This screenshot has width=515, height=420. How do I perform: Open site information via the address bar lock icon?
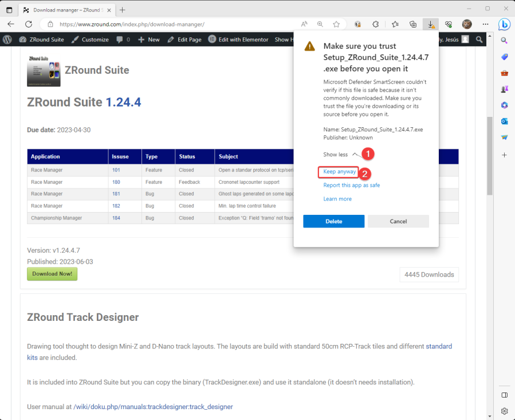[50, 24]
